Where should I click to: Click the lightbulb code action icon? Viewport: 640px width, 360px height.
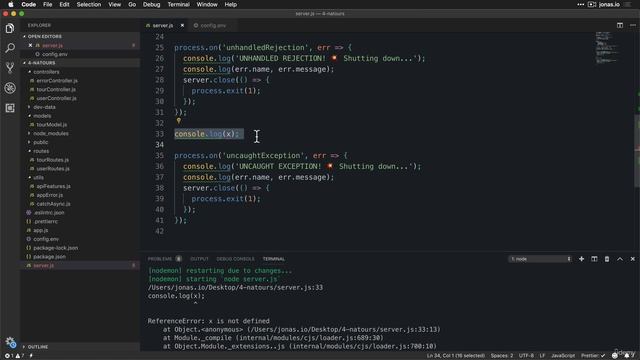point(178,121)
